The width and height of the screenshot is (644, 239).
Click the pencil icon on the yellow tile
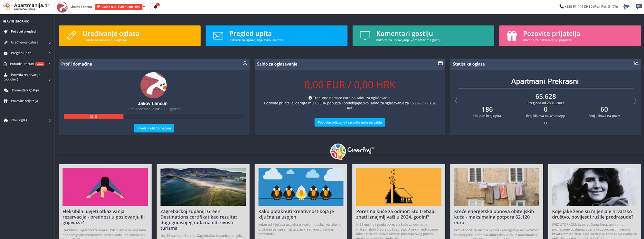pos(71,36)
